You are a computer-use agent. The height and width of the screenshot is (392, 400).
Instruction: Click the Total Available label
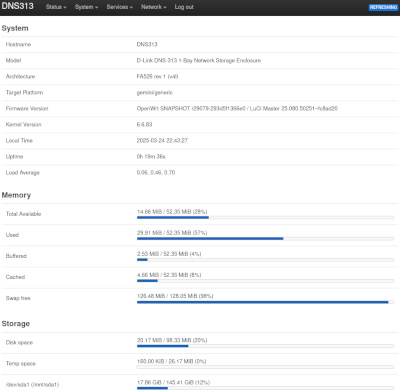click(23, 214)
